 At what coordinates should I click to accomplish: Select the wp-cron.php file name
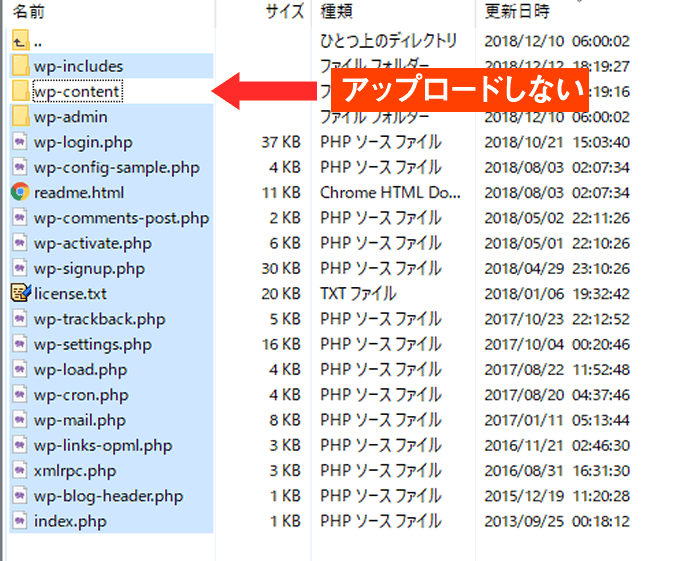[80, 395]
